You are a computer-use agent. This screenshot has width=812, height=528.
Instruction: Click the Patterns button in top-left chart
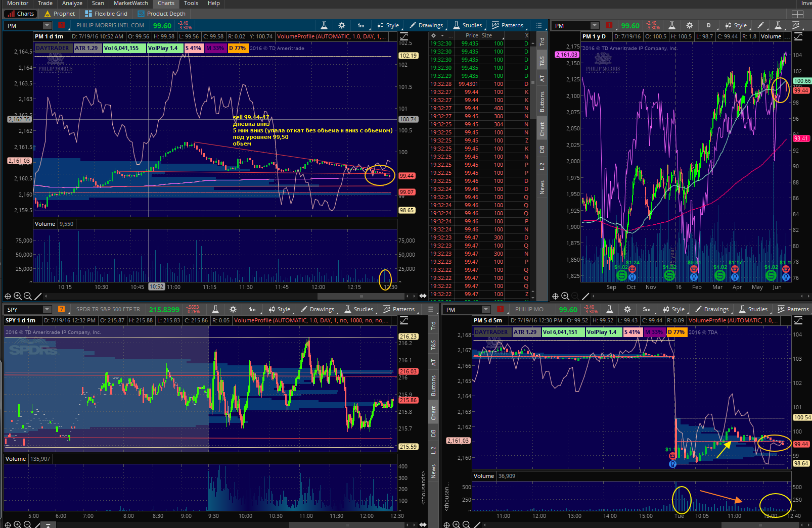coord(508,25)
